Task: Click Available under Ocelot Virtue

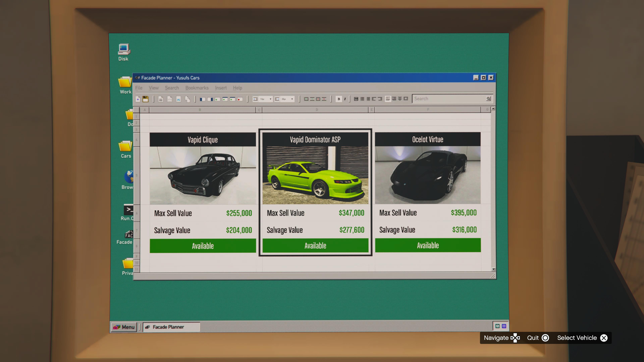Action: pyautogui.click(x=428, y=245)
